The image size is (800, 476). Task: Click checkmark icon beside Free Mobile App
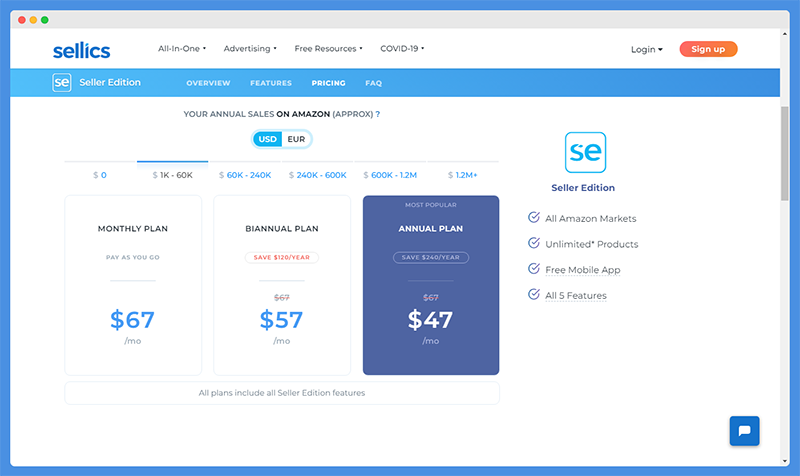pyautogui.click(x=534, y=268)
